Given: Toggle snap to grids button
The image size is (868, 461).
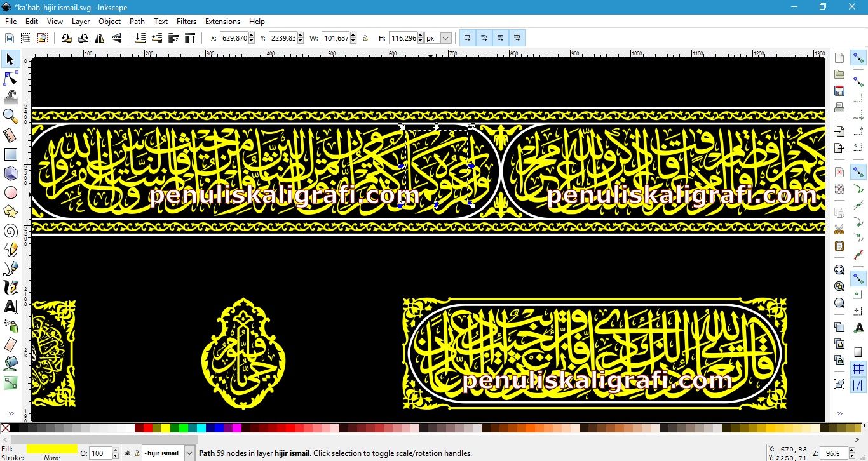Looking at the screenshot, I should coord(858,369).
